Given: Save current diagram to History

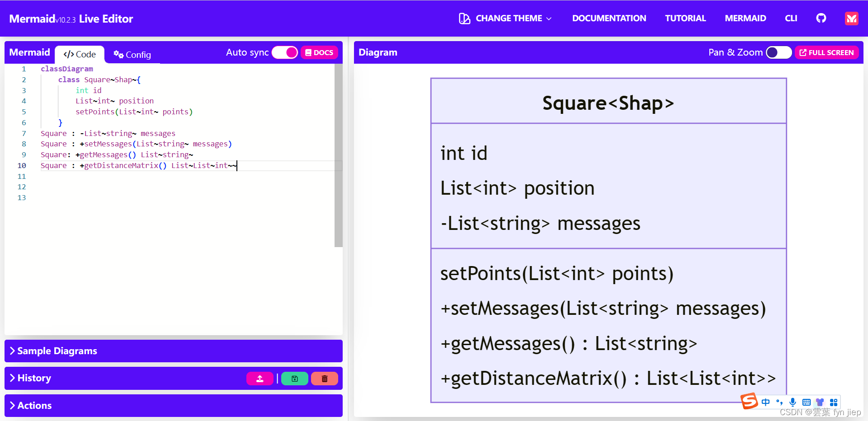Looking at the screenshot, I should [294, 379].
